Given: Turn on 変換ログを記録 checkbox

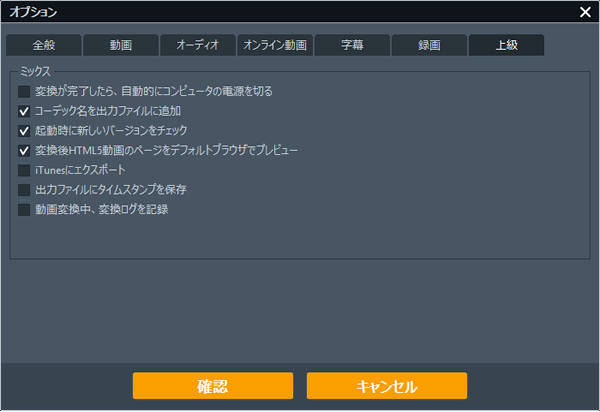Looking at the screenshot, I should point(25,210).
